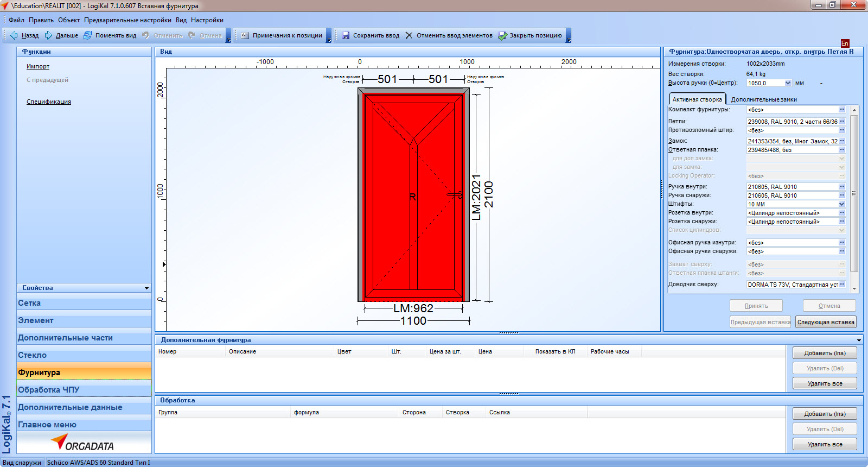868x467 pixels.
Task: Open the Настройки menu
Action: [x=207, y=20]
